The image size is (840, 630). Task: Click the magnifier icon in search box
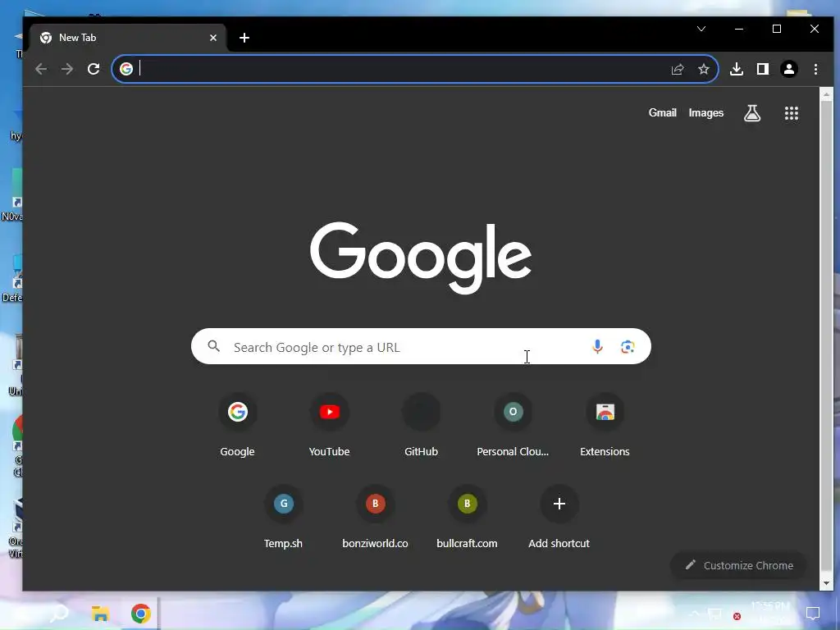tap(214, 347)
